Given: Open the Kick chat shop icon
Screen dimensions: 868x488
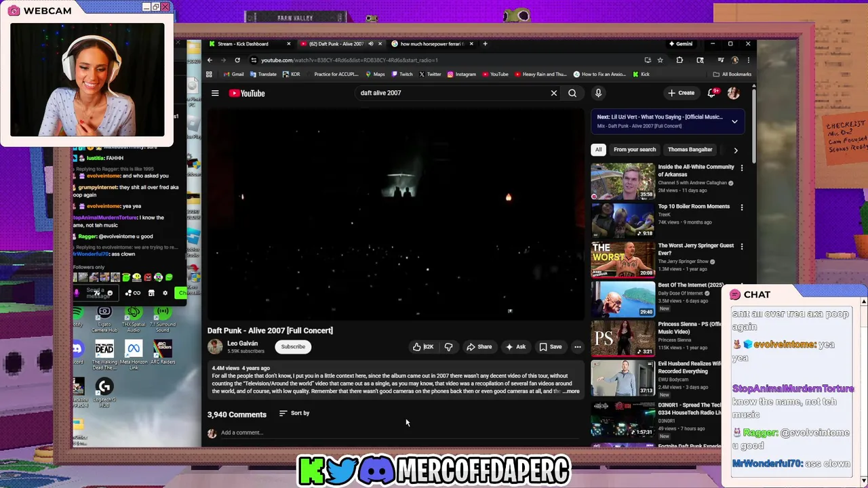Looking at the screenshot, I should (151, 293).
